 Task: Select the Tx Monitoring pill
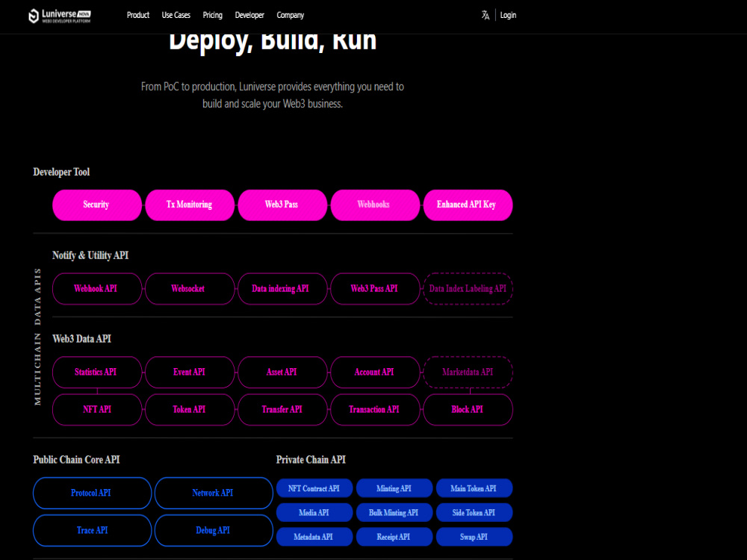pos(190,205)
